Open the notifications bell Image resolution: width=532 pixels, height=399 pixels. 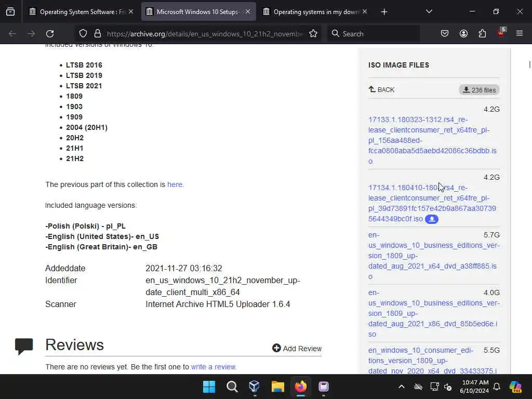pos(497,387)
